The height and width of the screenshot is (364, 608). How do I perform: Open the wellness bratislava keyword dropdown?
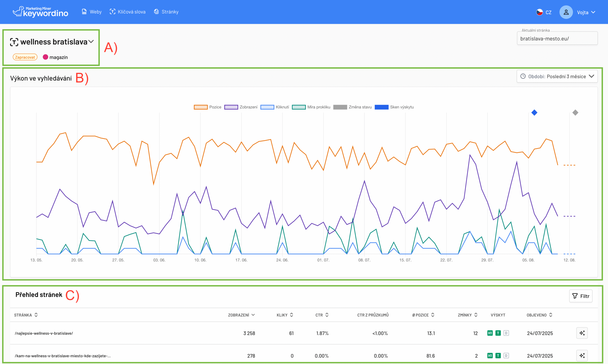[x=91, y=42]
